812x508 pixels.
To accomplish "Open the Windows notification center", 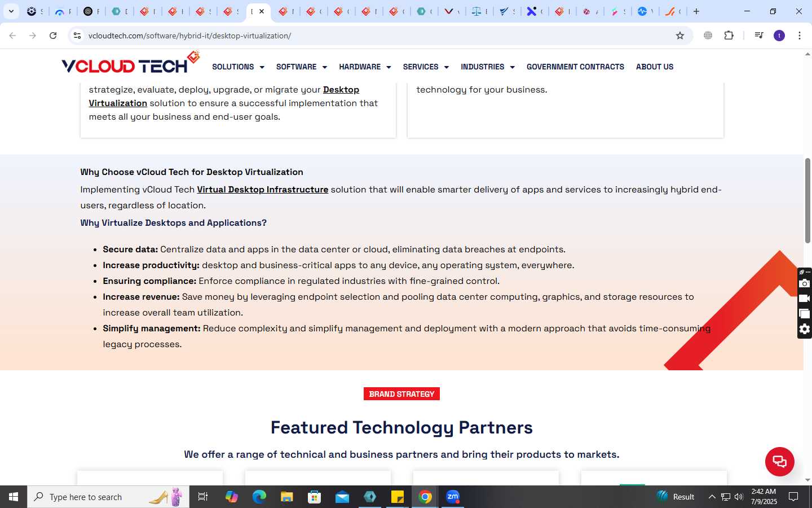I will coord(793,497).
